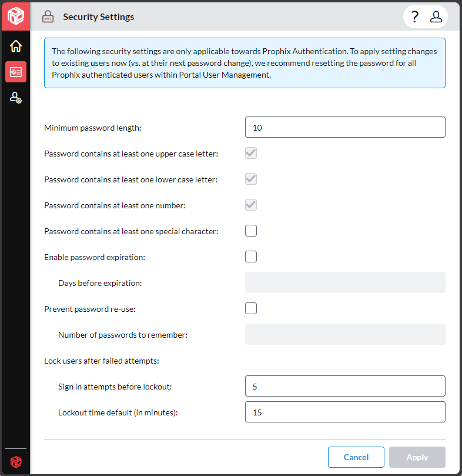462x476 pixels.
Task: Focus the Sign in attempts before lockout field
Action: [x=345, y=386]
